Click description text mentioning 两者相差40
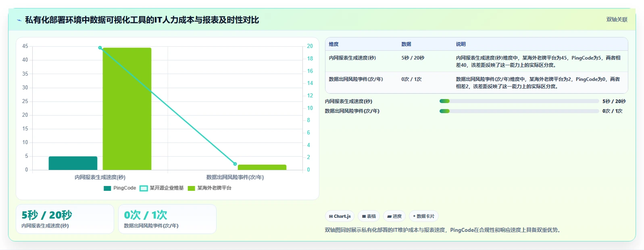The height and width of the screenshot is (250, 644). [538, 61]
